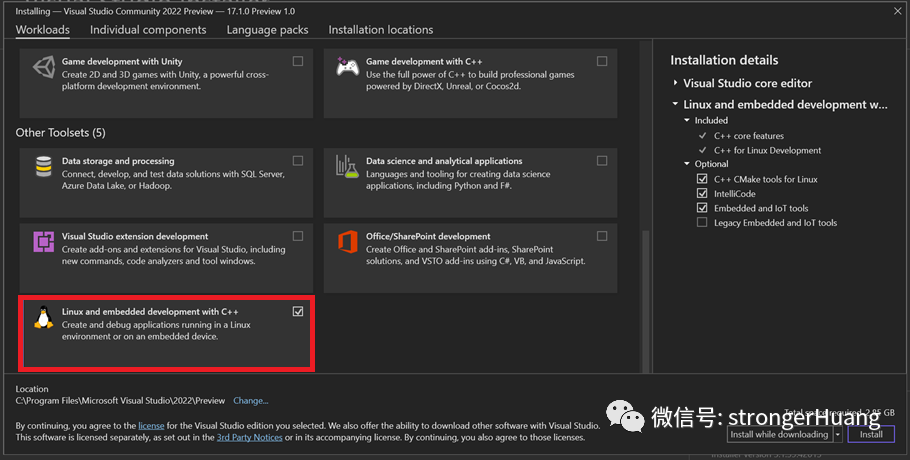The image size is (910, 460).
Task: Click the database icon for Data storage
Action: click(44, 166)
